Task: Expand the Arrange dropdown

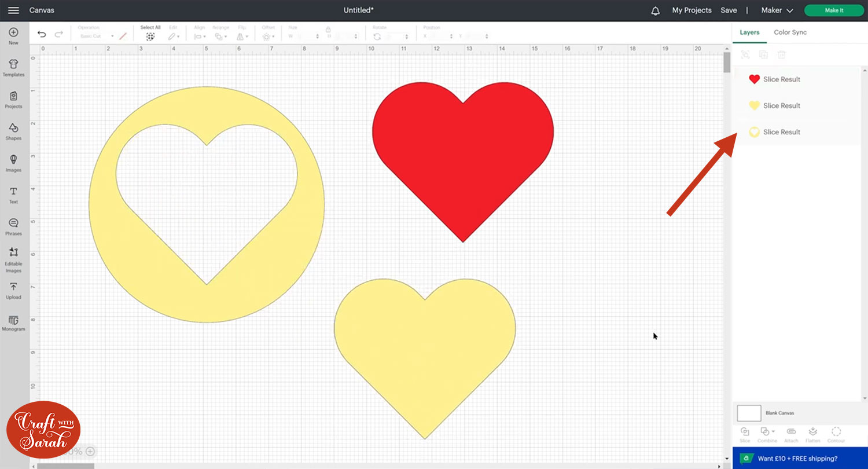Action: pos(220,34)
